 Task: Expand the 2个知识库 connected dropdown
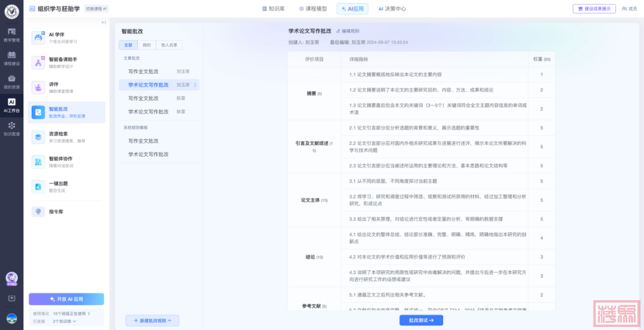tap(64, 321)
